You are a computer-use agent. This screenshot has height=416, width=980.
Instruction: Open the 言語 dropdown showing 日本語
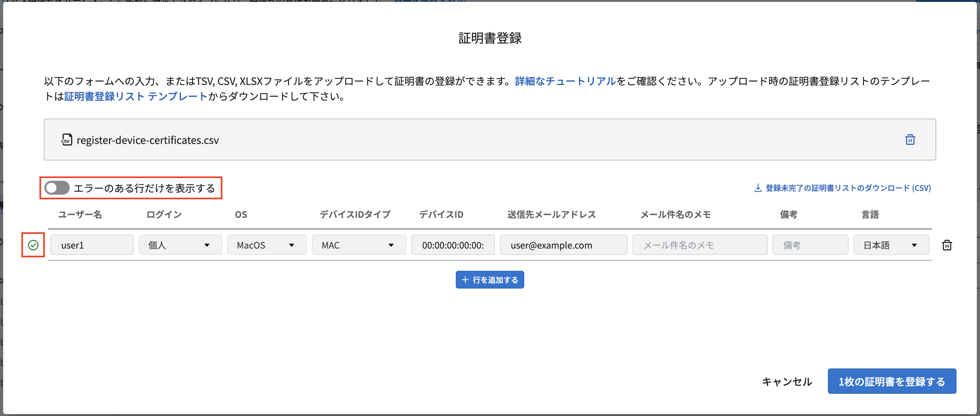point(891,245)
